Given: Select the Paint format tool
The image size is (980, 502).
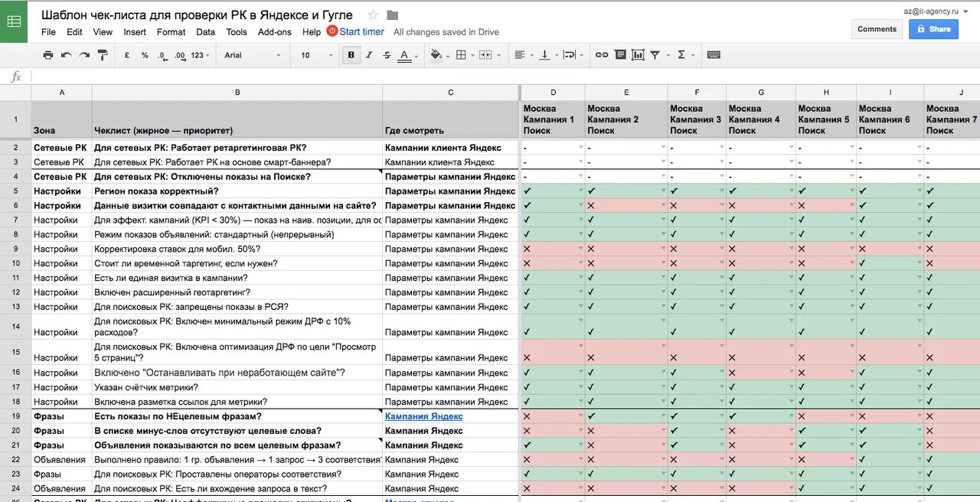Looking at the screenshot, I should point(103,55).
